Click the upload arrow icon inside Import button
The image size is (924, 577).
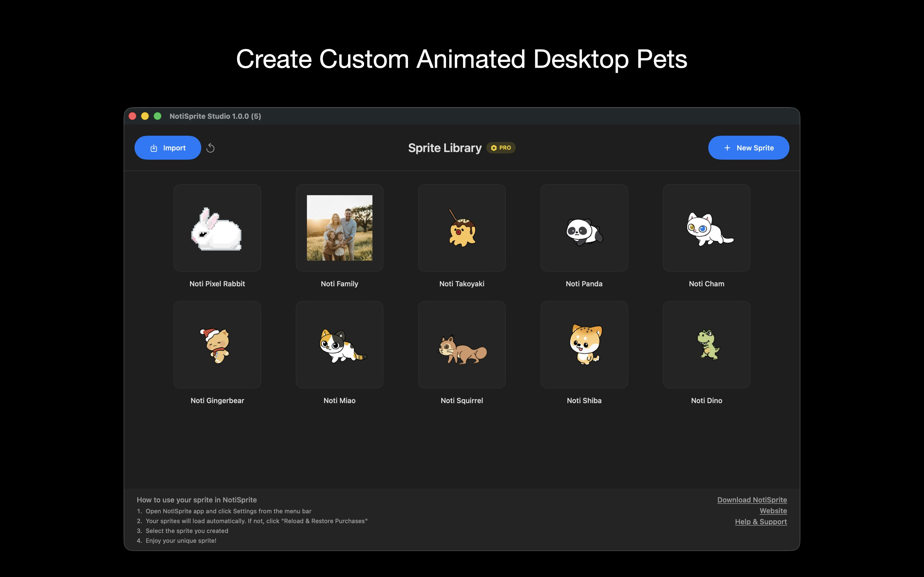(x=154, y=148)
